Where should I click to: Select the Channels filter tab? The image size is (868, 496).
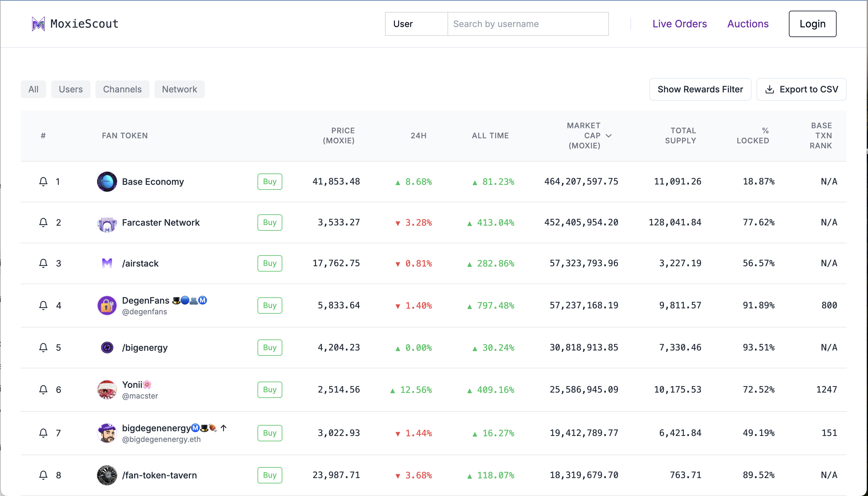coord(122,89)
